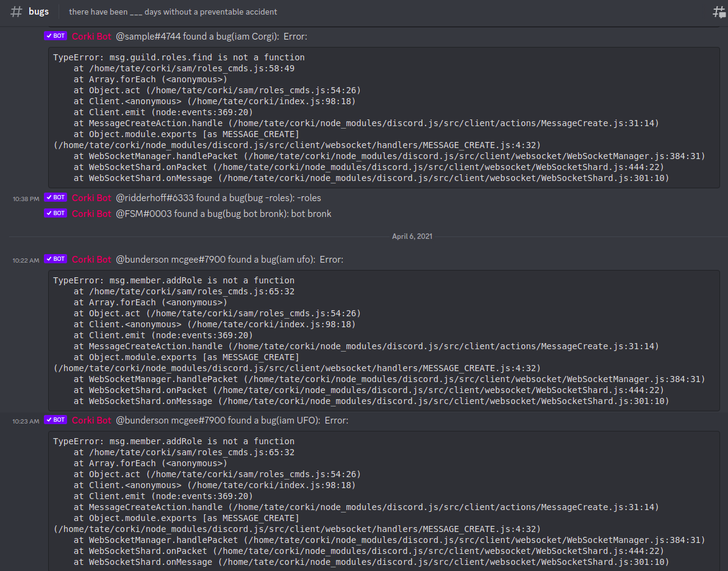Click the 10:22 AM timestamp
728x571 pixels.
click(x=26, y=260)
